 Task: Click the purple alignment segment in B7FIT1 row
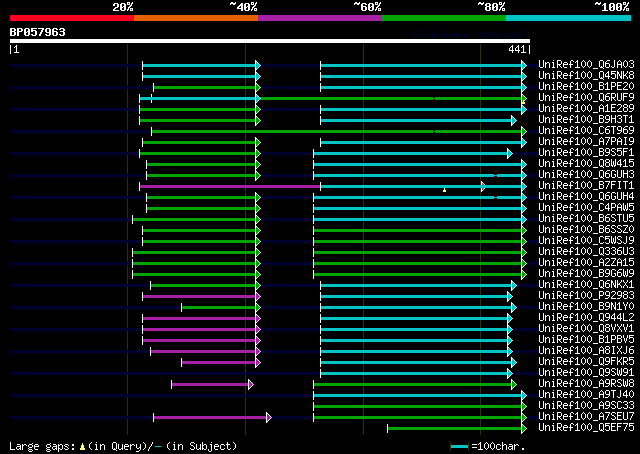tap(230, 187)
